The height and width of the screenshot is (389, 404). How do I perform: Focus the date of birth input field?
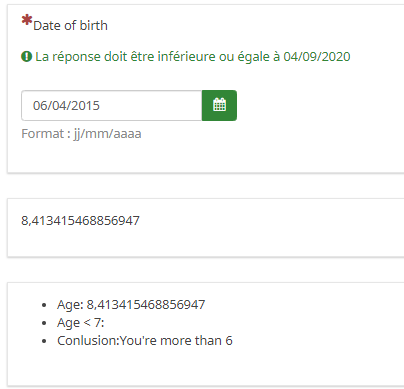(112, 105)
